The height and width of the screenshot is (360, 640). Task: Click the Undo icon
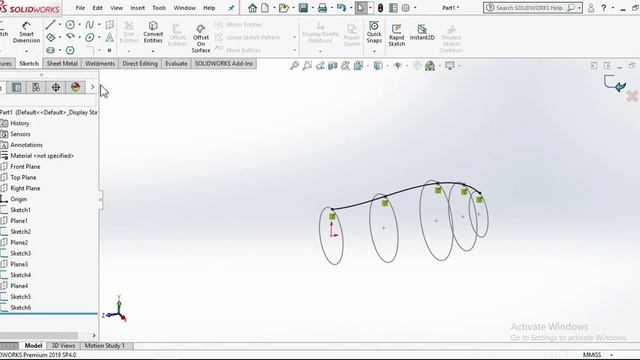click(341, 8)
